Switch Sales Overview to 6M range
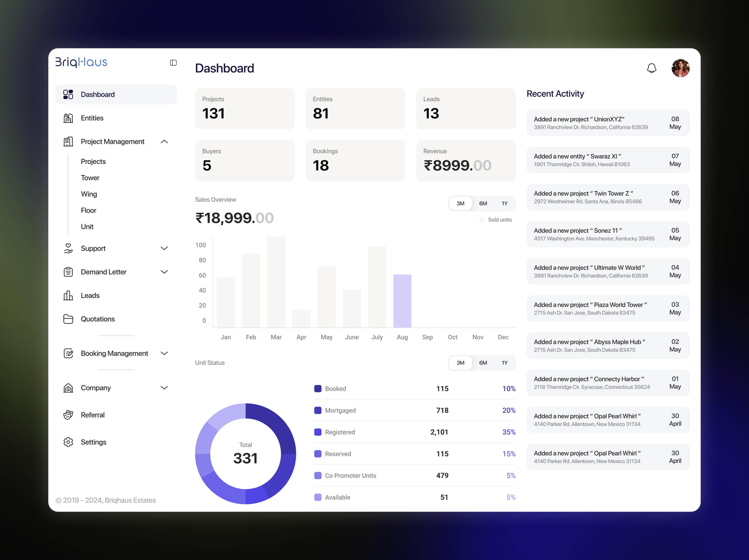This screenshot has width=749, height=560. [483, 204]
